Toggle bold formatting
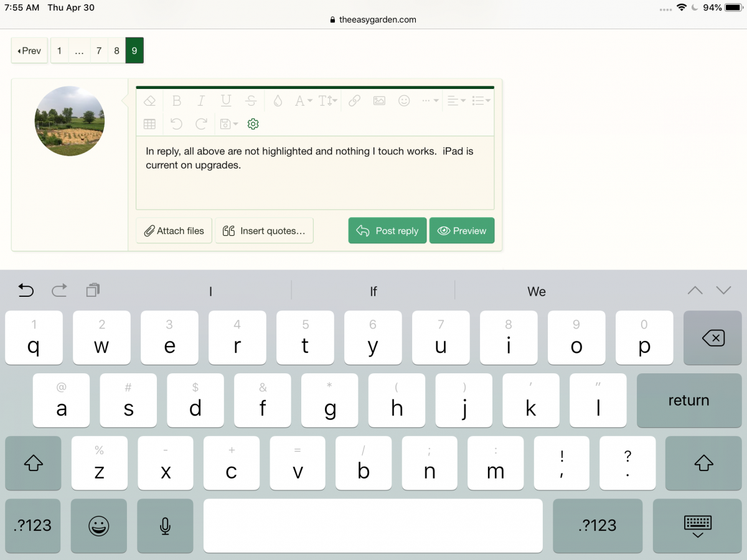Screen dimensions: 747x560 pyautogui.click(x=177, y=101)
